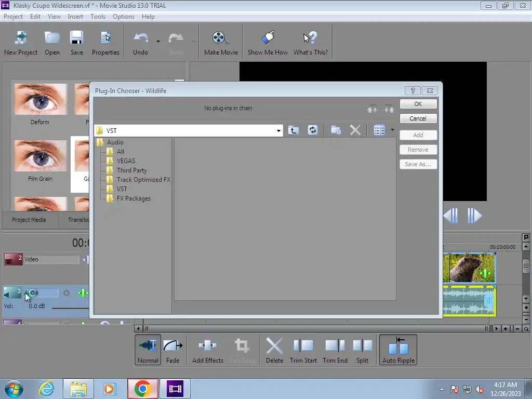Viewport: 532px width, 399px height.
Task: Create new plug-in folder
Action: tap(336, 130)
